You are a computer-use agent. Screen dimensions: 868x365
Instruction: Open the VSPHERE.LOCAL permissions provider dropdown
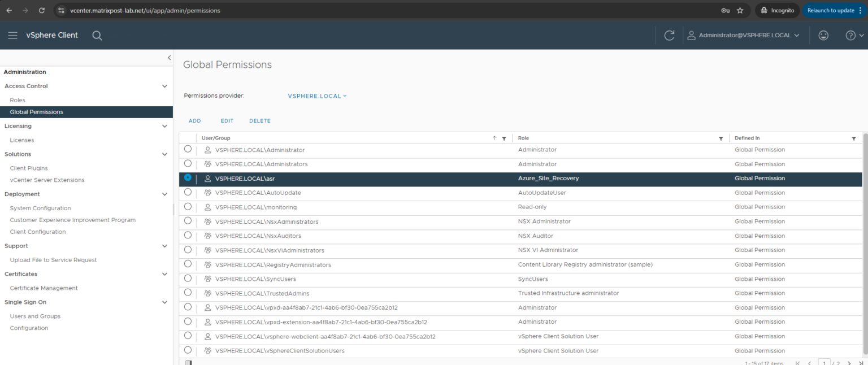pos(317,95)
